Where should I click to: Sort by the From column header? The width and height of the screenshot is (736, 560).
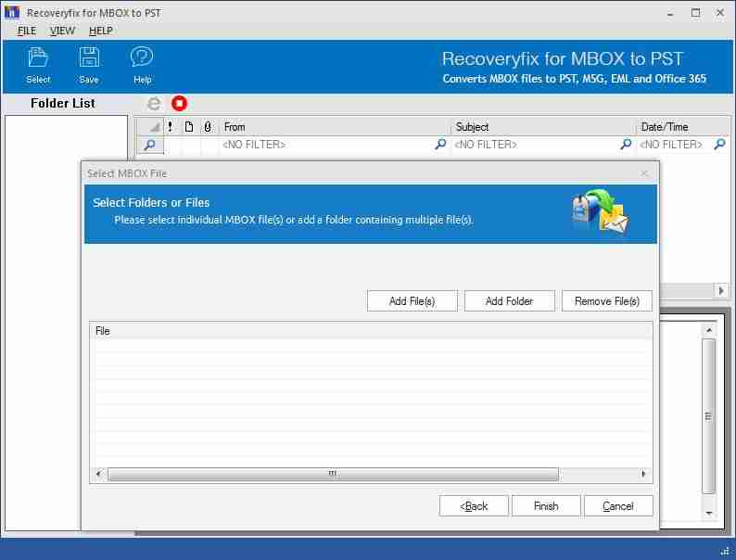[335, 127]
